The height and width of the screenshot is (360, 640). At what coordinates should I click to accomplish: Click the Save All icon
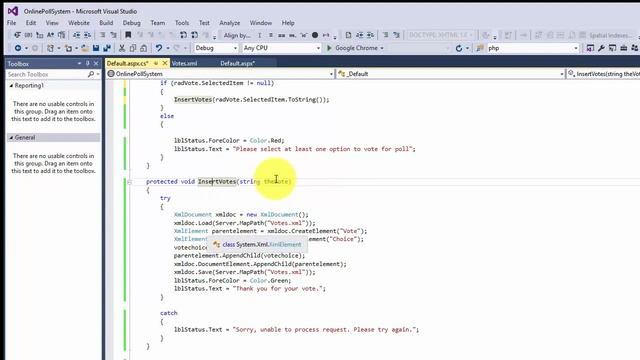pos(107,48)
